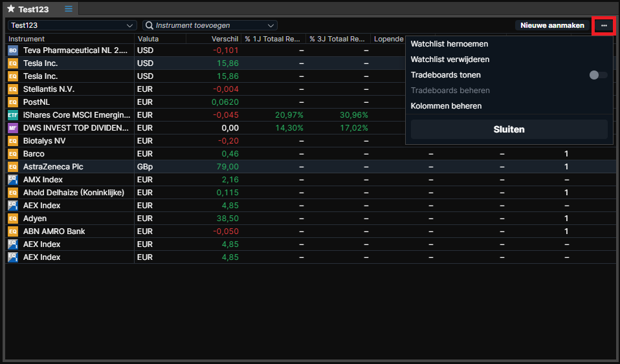Click the ETF icon of iShares Core MSCI
This screenshot has width=620, height=364.
(x=13, y=115)
